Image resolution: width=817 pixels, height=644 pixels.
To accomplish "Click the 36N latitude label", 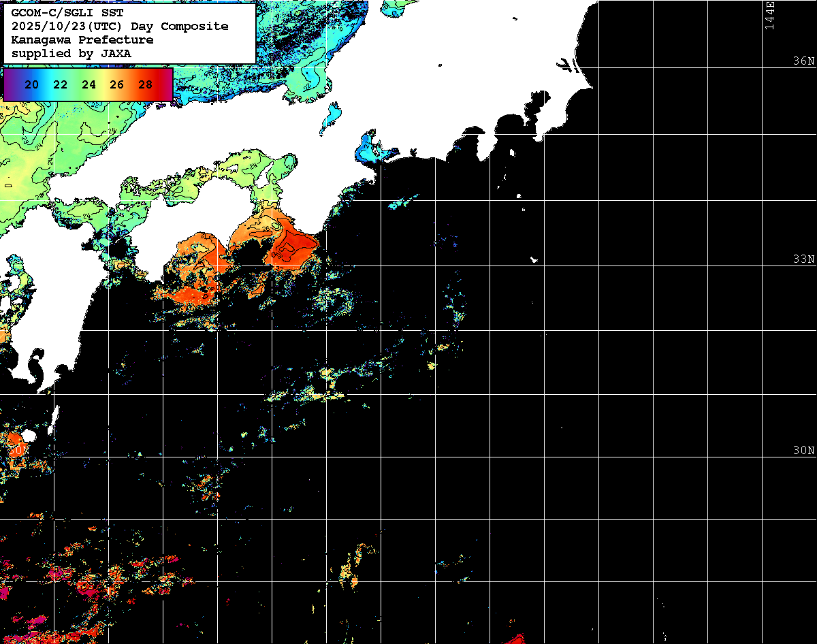I will click(803, 61).
